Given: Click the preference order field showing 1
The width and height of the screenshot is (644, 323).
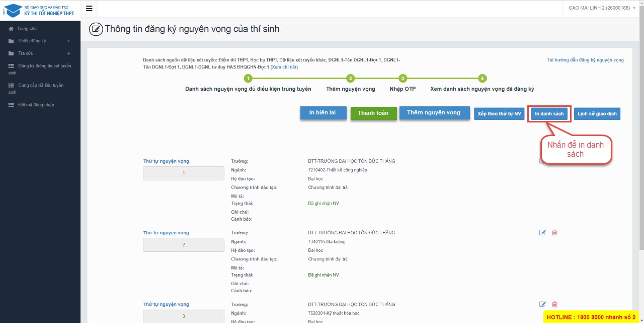Looking at the screenshot, I should [x=184, y=173].
